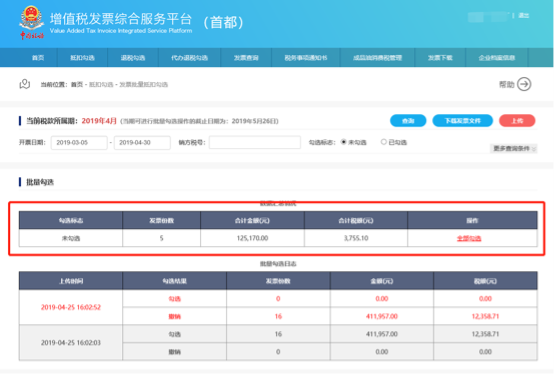The height and width of the screenshot is (374, 554).
Task: Click the 未勾选 cell in summary table
Action: coord(71,238)
